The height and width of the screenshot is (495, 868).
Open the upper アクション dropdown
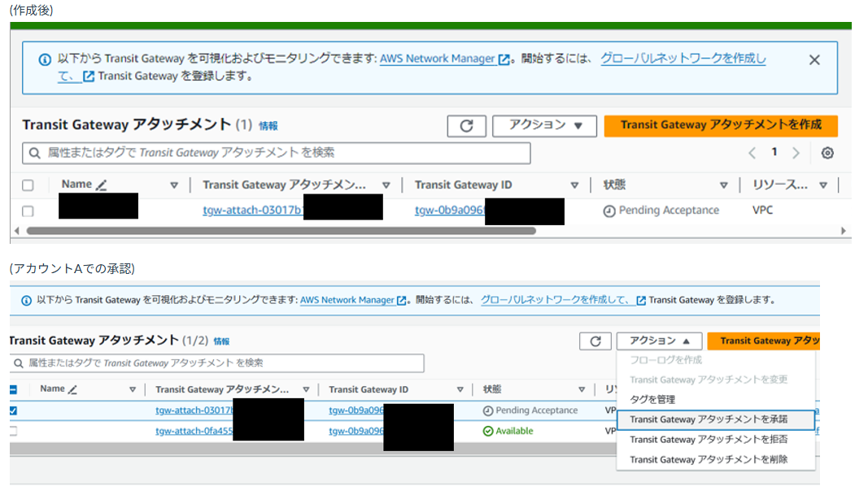point(546,126)
